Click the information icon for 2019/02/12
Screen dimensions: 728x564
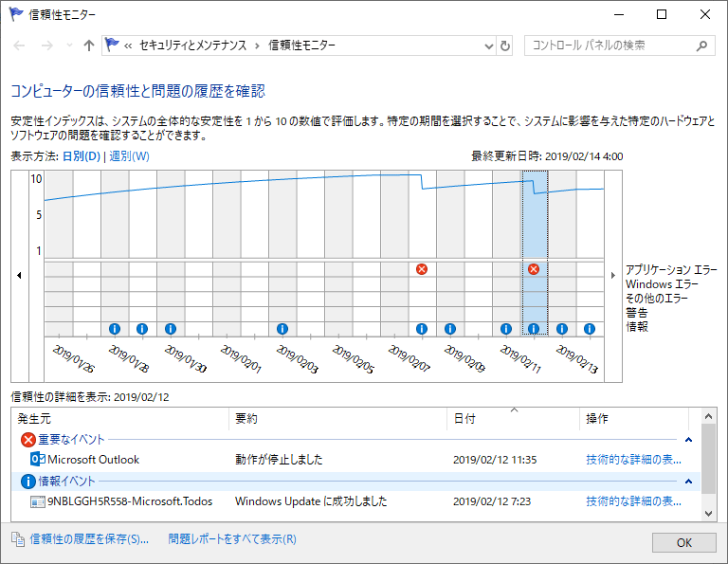point(534,329)
